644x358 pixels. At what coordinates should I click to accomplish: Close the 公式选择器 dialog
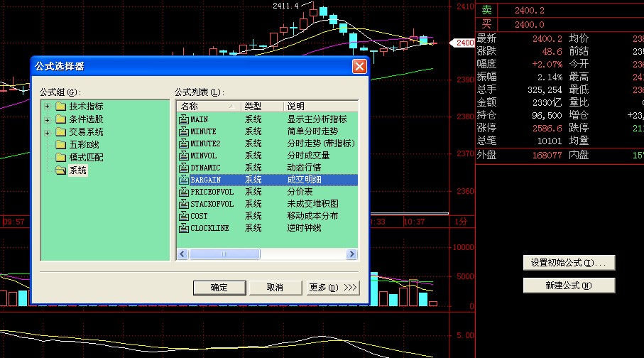pyautogui.click(x=359, y=67)
